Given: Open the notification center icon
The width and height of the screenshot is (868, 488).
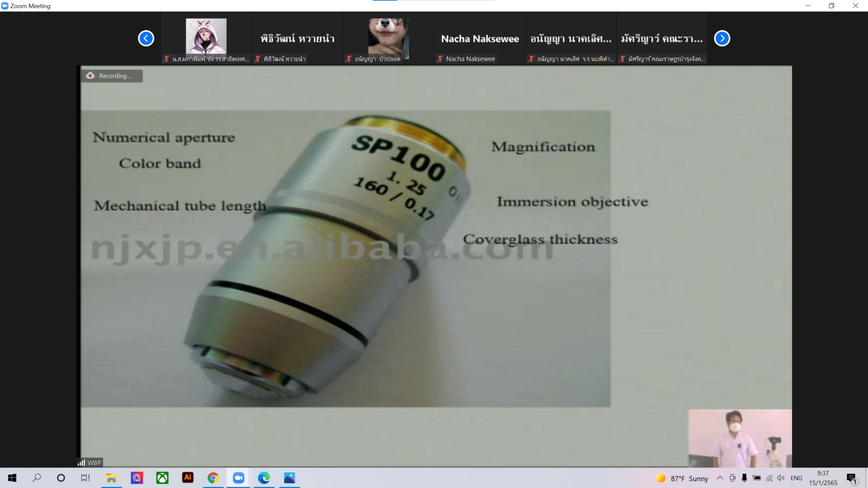Looking at the screenshot, I should pyautogui.click(x=851, y=478).
